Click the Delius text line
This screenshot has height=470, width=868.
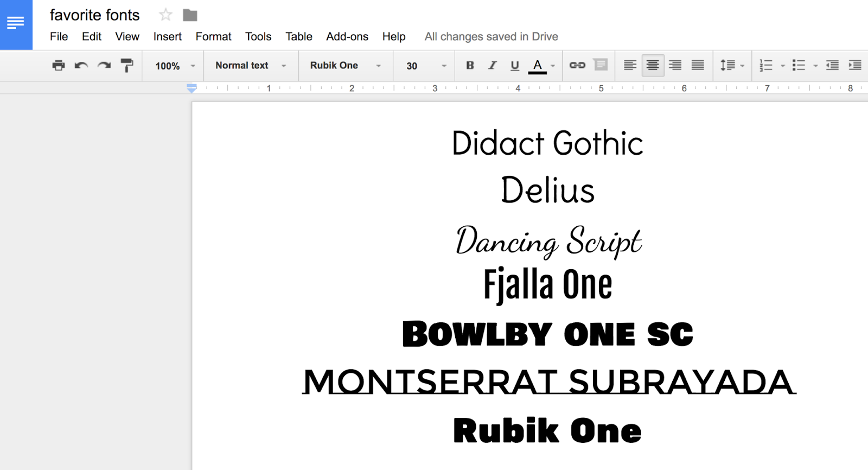(x=548, y=190)
